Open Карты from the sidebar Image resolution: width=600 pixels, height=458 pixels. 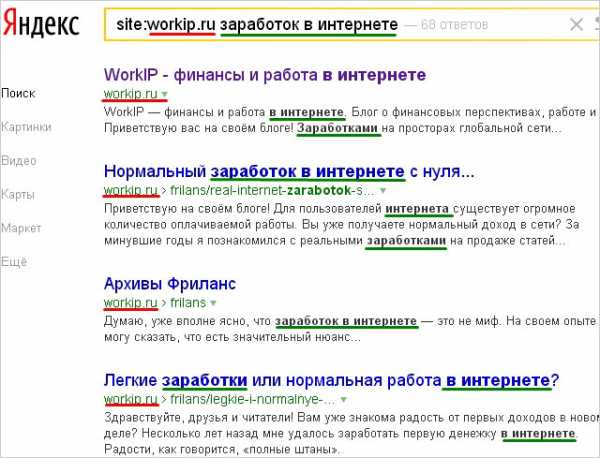[18, 194]
